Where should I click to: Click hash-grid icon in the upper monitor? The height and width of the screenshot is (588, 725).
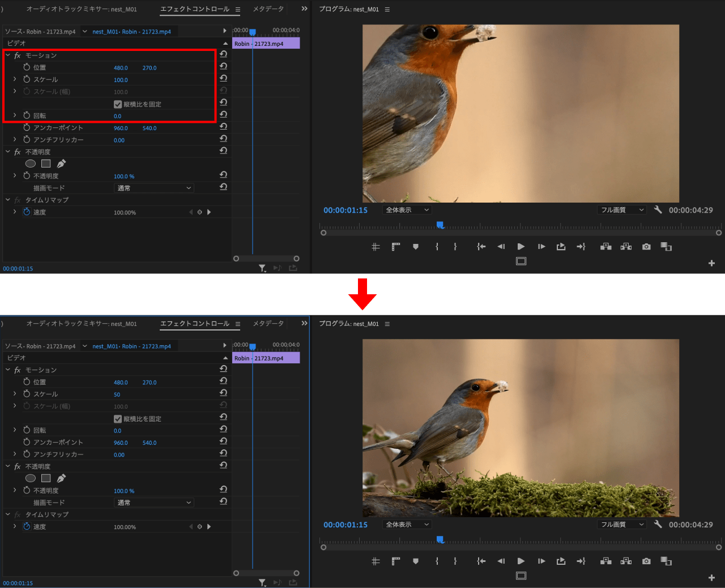click(x=376, y=247)
